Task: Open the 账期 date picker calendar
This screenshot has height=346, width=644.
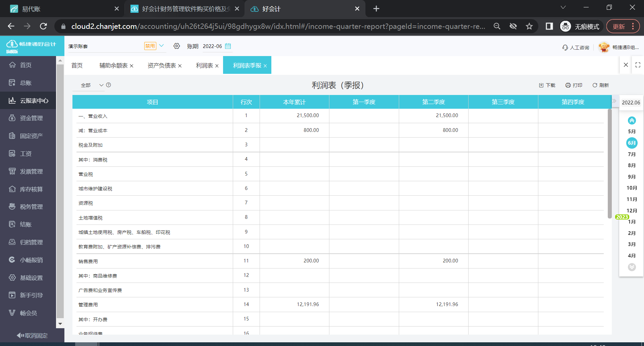Action: (x=228, y=46)
